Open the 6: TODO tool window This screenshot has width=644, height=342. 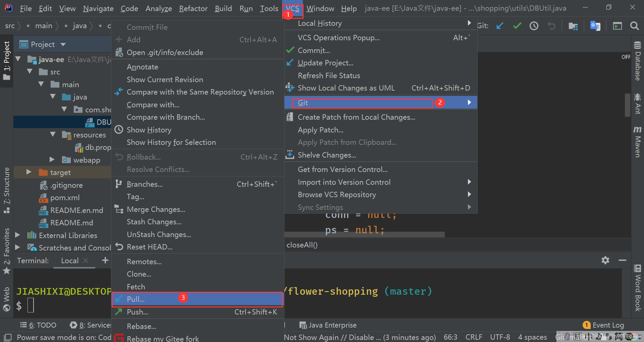click(x=38, y=325)
